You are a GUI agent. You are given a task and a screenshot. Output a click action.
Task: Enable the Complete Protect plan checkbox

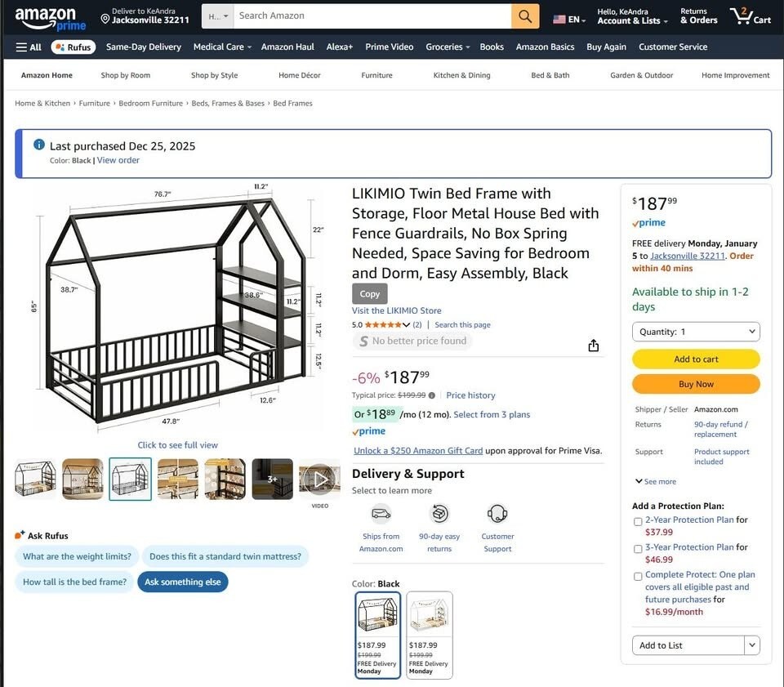[x=638, y=577]
